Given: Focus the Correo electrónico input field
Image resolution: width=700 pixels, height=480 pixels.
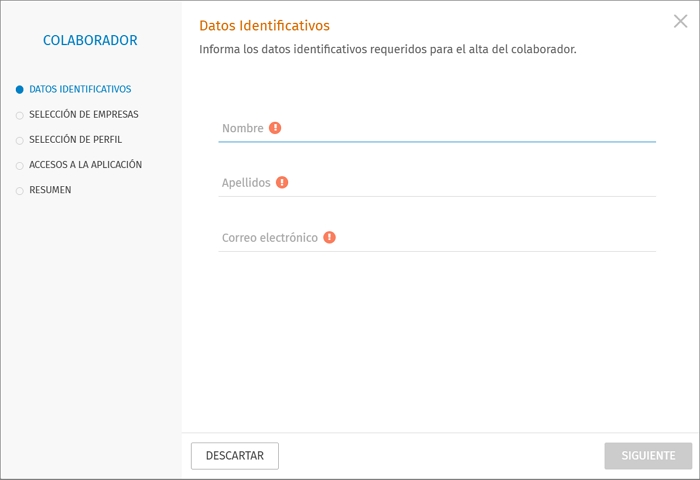Looking at the screenshot, I should click(437, 238).
